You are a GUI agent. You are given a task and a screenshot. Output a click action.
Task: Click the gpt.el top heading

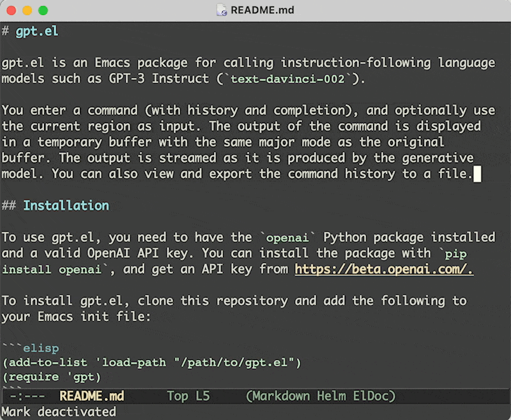(37, 31)
